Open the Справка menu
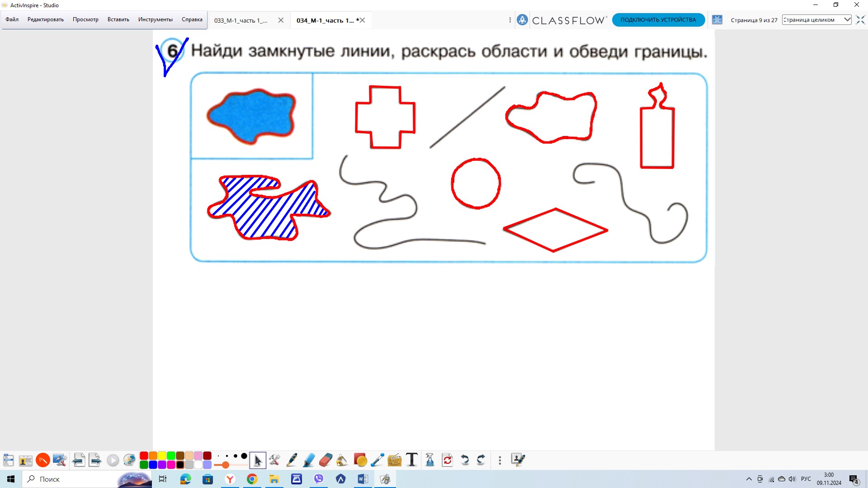 [192, 19]
